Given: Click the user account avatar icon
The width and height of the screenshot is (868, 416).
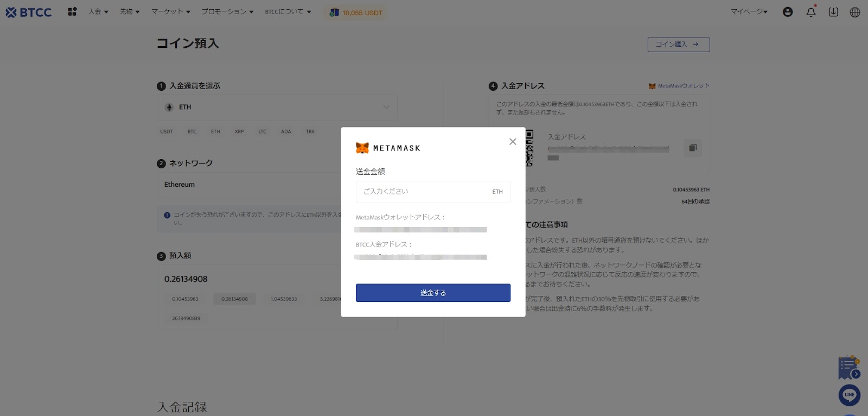Looking at the screenshot, I should [788, 12].
